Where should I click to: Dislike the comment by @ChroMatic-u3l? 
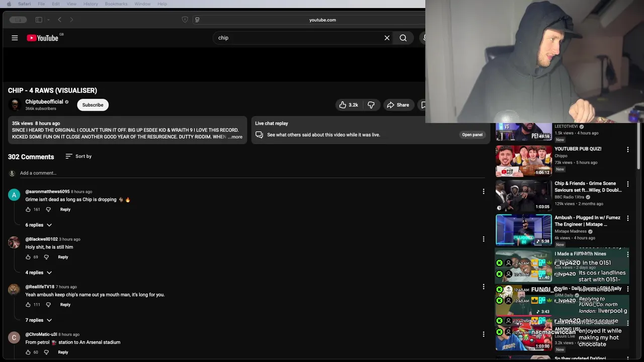tap(46, 352)
